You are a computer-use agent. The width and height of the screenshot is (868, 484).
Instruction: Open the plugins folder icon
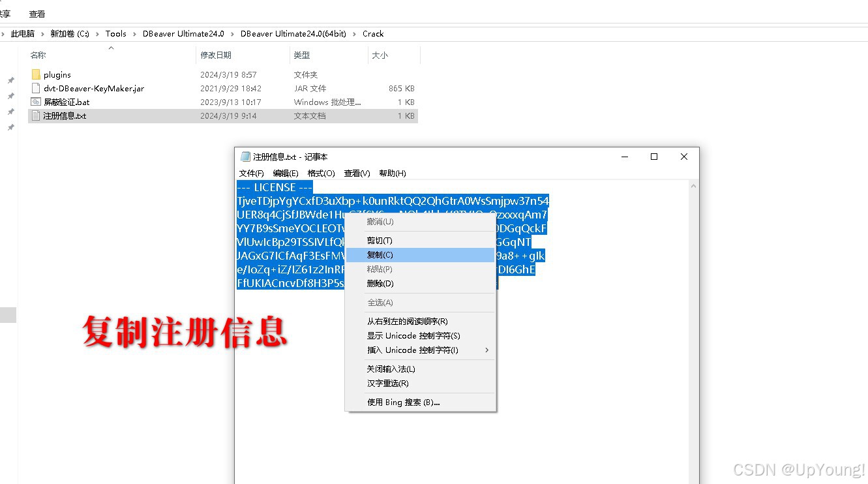36,74
